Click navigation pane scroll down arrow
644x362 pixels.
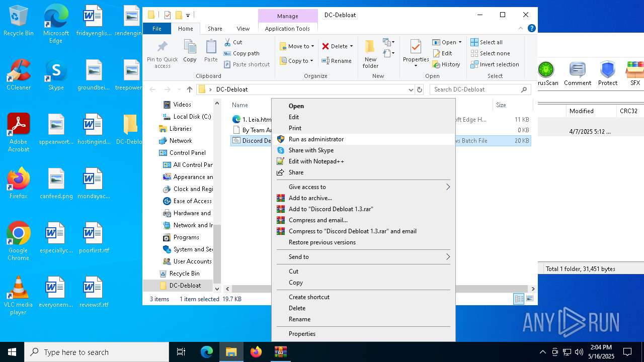click(x=217, y=289)
